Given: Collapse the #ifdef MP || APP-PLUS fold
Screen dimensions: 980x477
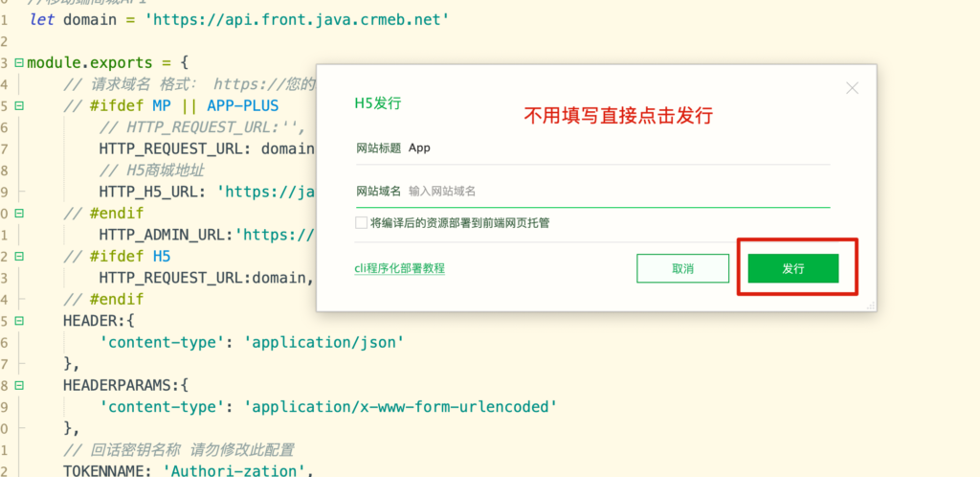Looking at the screenshot, I should [x=19, y=105].
